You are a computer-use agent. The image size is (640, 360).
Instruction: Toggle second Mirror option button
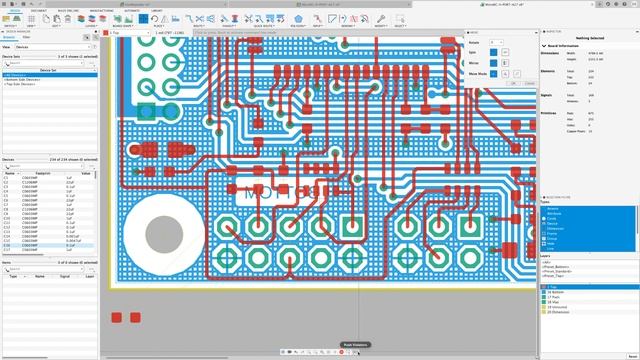point(505,63)
